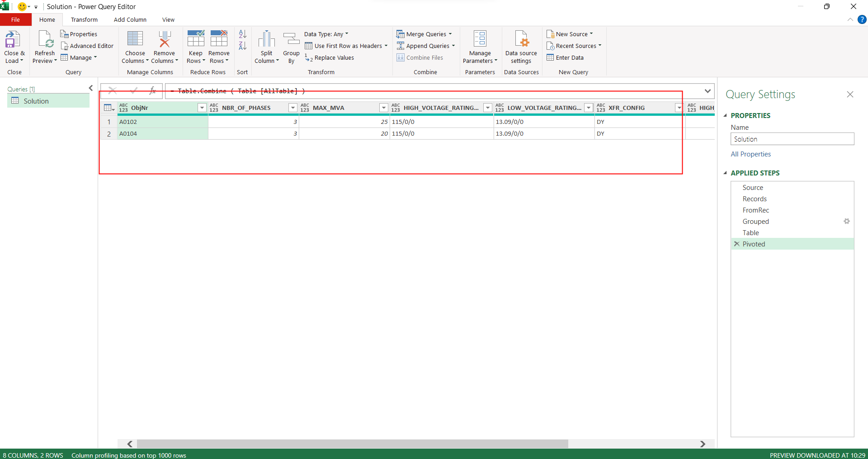Click the smiley feedback icon
868x459 pixels.
click(22, 6)
